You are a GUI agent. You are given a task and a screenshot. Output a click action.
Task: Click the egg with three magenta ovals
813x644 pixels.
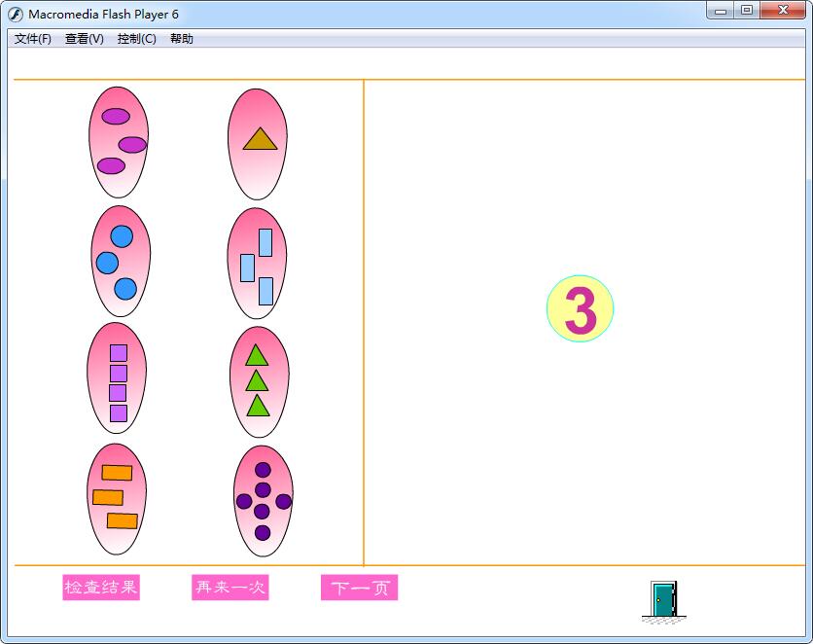pos(119,142)
